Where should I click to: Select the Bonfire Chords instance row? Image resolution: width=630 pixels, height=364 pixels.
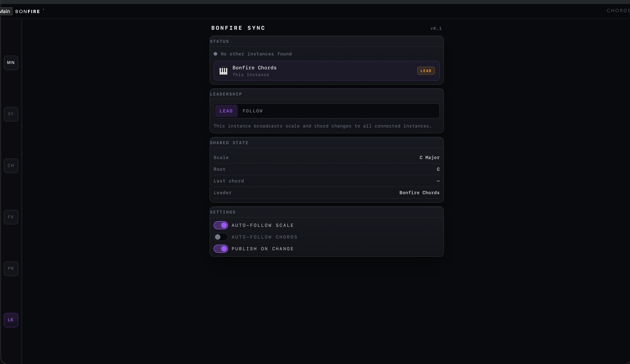point(325,71)
